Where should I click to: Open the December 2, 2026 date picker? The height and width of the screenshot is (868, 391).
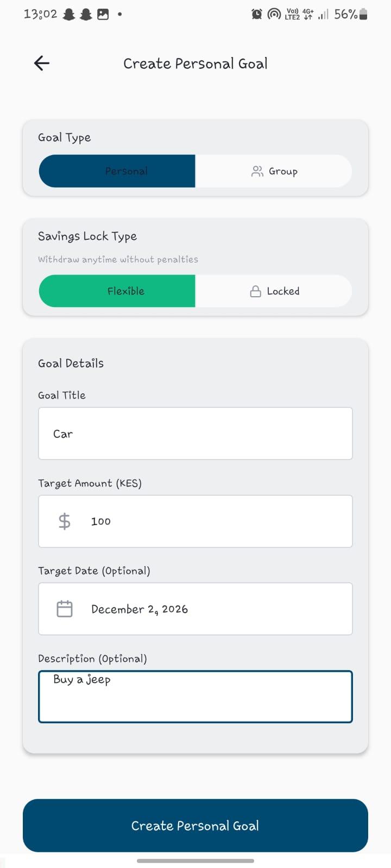pyautogui.click(x=195, y=608)
